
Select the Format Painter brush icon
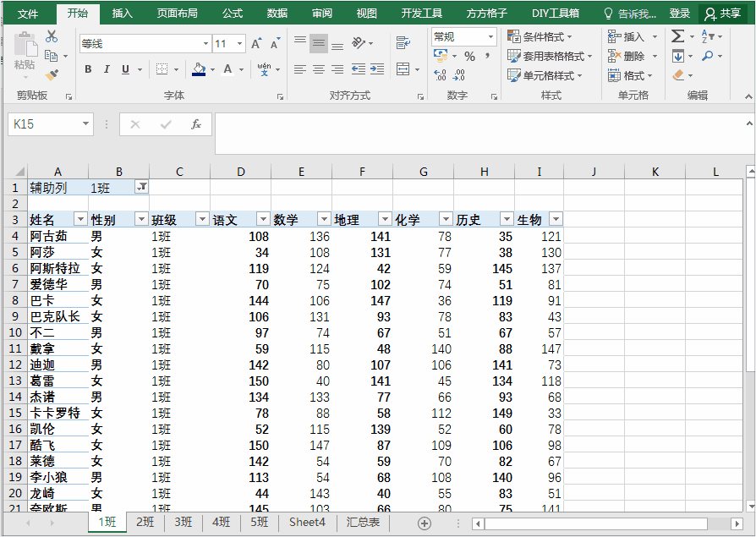coord(52,74)
